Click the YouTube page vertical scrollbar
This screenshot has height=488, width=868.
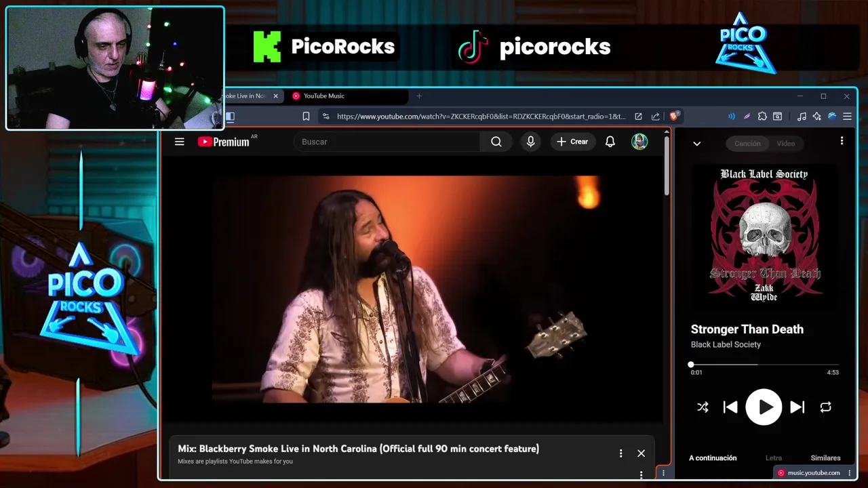(667, 165)
